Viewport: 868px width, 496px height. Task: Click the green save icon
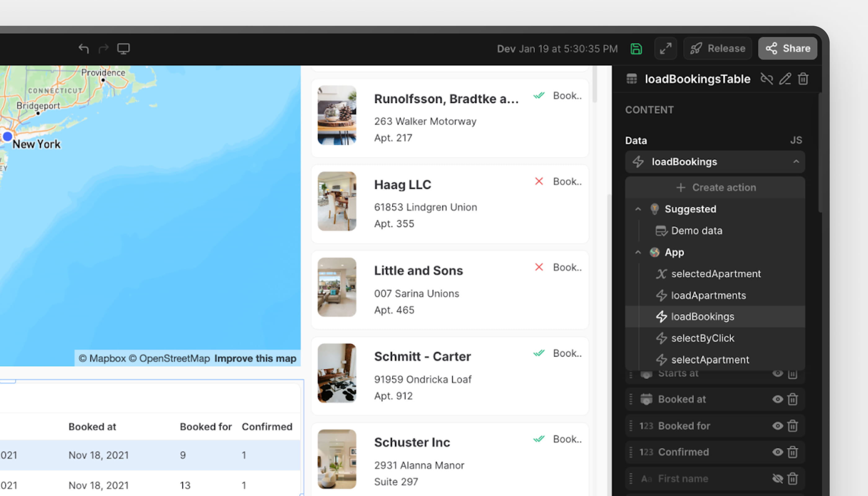point(636,48)
